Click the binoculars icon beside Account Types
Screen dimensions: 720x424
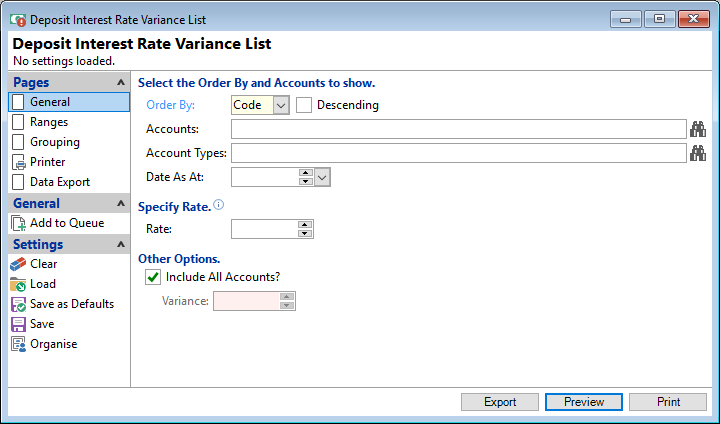click(x=698, y=153)
